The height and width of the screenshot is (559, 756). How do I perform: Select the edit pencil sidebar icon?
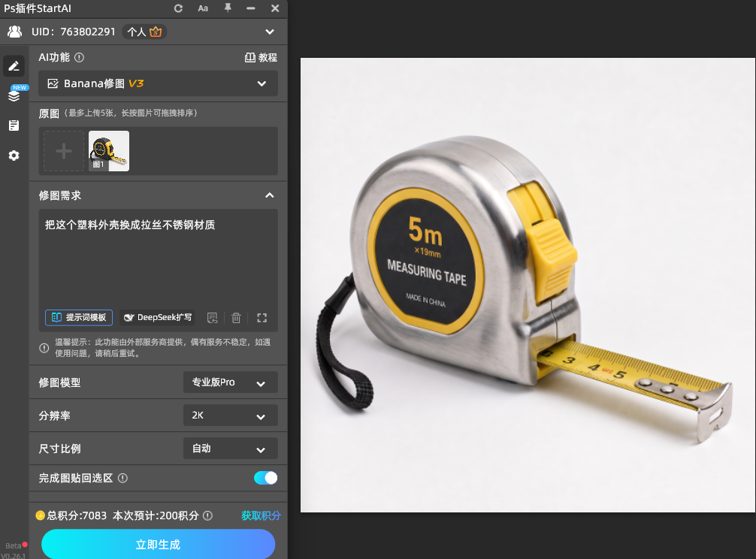coord(14,66)
